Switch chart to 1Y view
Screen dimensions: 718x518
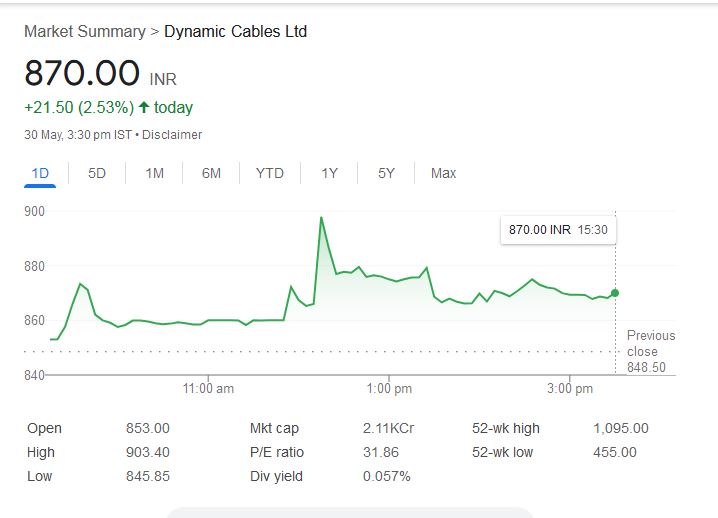click(x=329, y=173)
